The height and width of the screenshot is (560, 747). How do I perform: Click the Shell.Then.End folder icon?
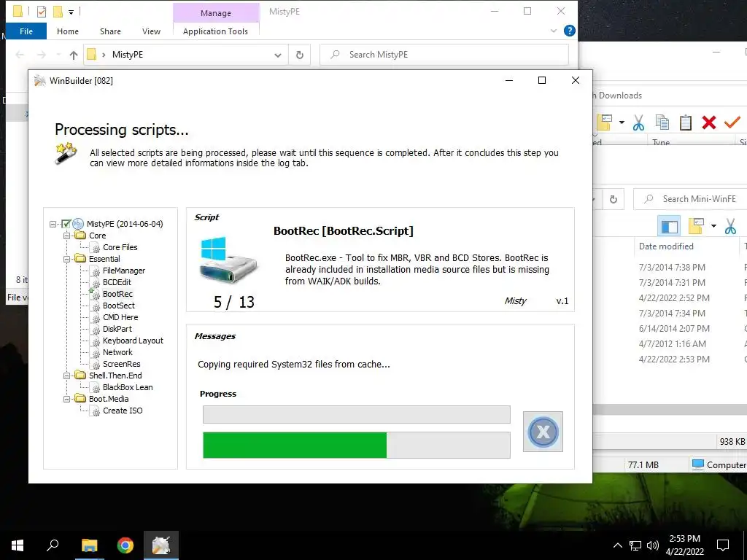pos(80,376)
